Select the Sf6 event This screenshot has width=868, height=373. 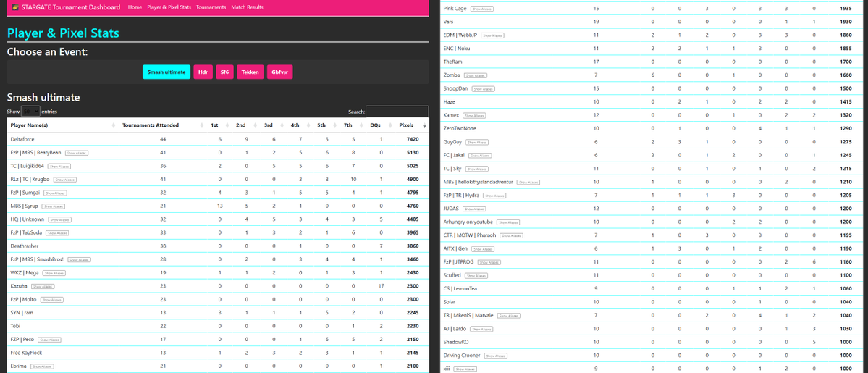(224, 72)
